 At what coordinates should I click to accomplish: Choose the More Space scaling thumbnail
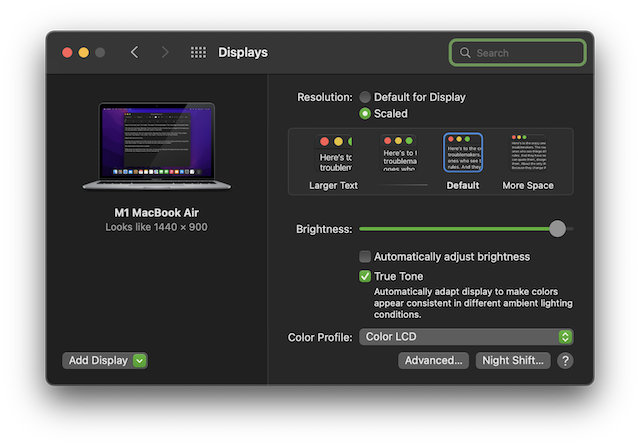coord(528,153)
